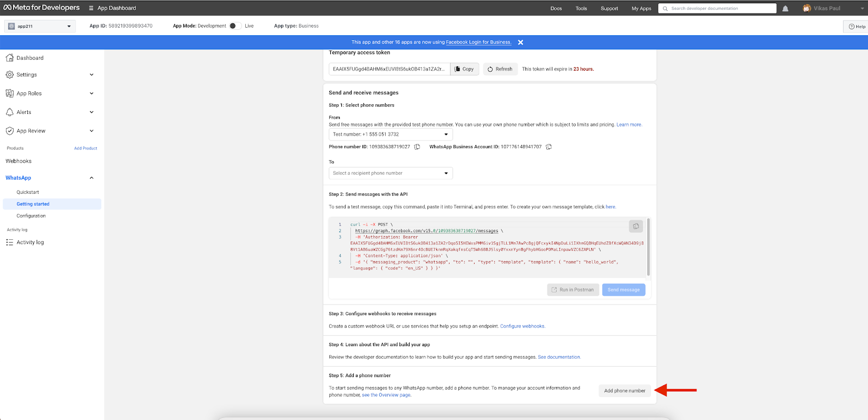Expand the App Roles sidebar section
Image resolution: width=868 pixels, height=420 pixels.
point(92,93)
